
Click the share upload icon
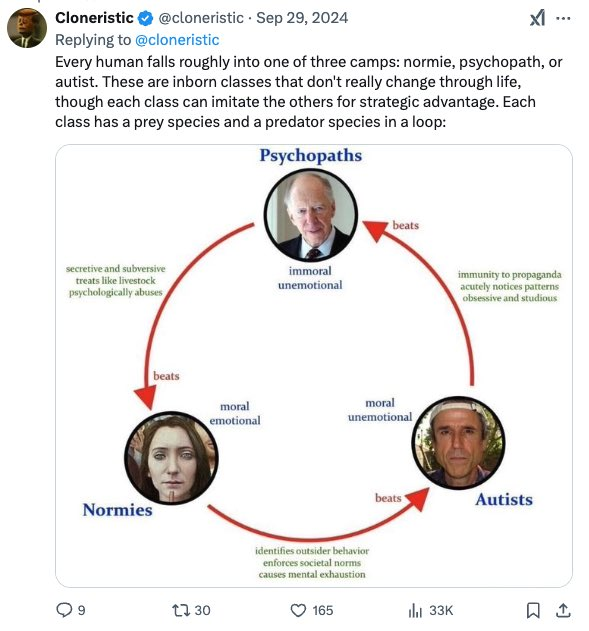563,610
